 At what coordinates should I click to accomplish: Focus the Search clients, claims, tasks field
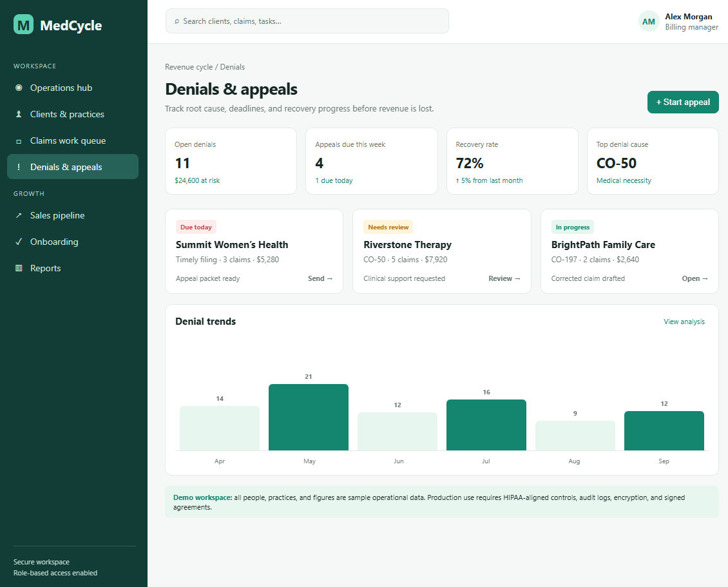(307, 21)
